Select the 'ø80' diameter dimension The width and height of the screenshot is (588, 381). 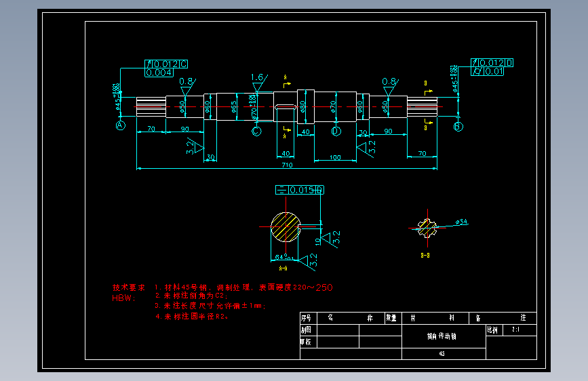point(302,106)
